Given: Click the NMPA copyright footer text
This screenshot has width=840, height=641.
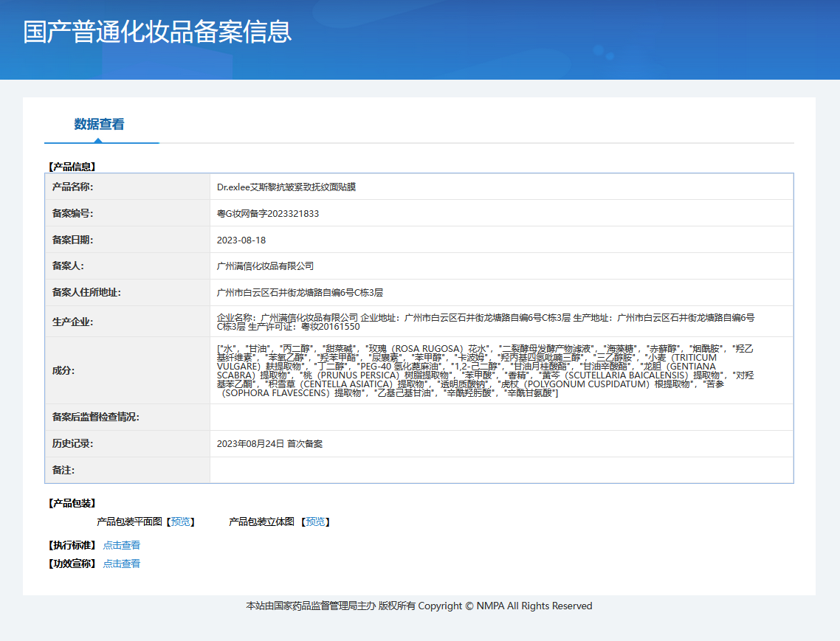Looking at the screenshot, I should click(419, 606).
